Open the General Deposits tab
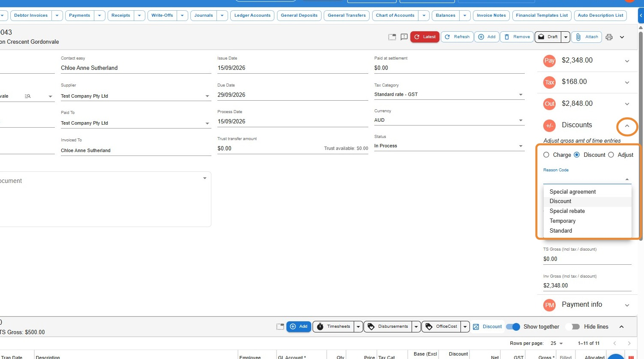 click(299, 15)
